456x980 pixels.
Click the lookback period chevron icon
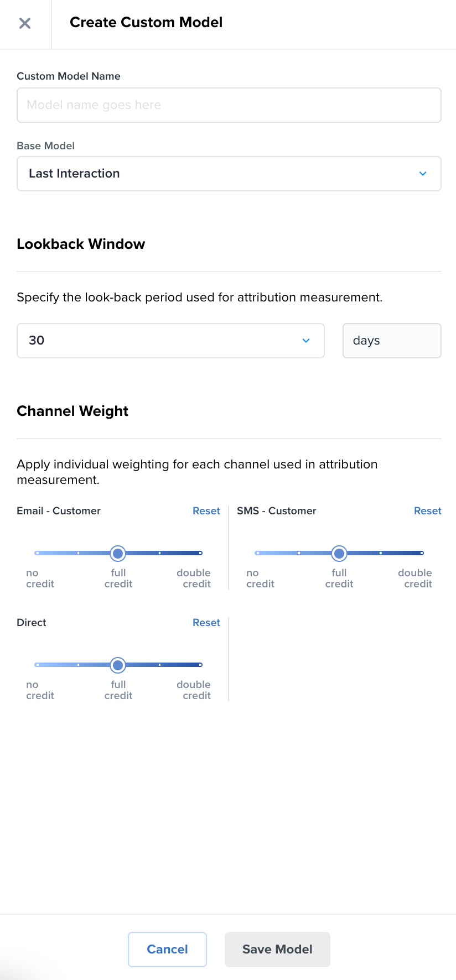306,341
